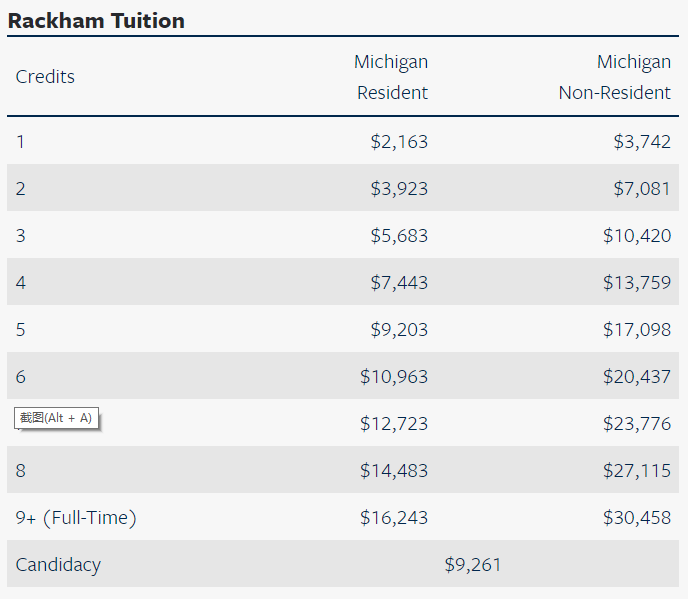Click the $16,243 full-time resident amount
This screenshot has width=688, height=599.
tap(394, 517)
